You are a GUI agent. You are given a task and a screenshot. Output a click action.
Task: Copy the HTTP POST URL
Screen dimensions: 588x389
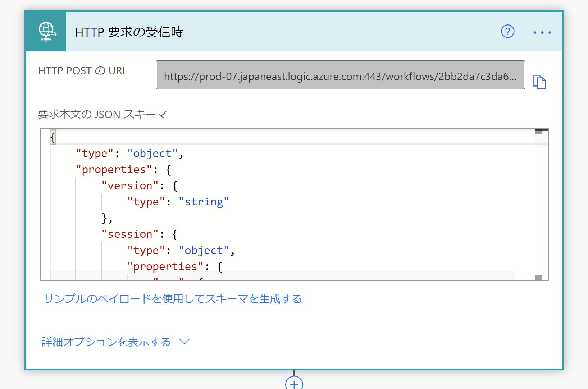click(539, 82)
